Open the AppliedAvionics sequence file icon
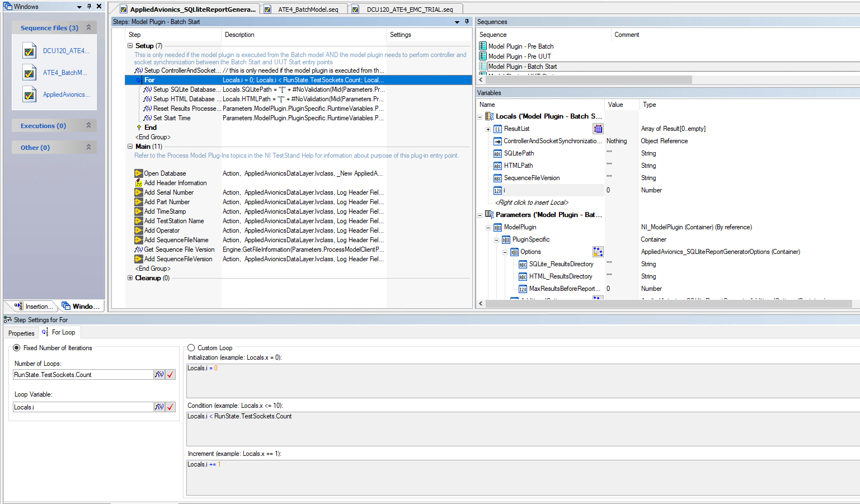 pyautogui.click(x=30, y=95)
